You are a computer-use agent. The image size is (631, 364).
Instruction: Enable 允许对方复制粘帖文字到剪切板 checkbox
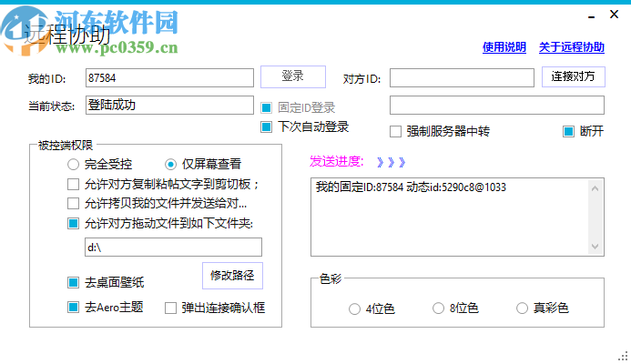point(73,184)
